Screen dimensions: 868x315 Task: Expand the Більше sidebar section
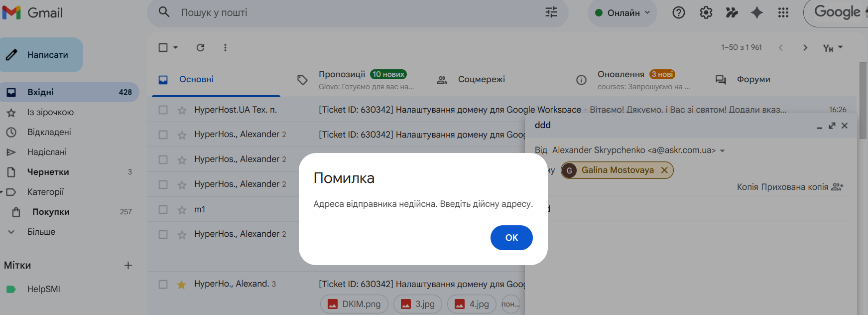pyautogui.click(x=41, y=232)
